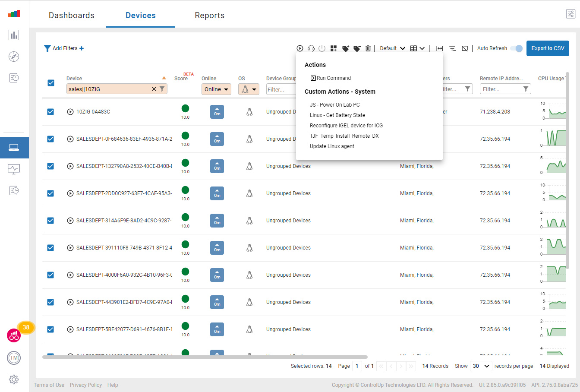Image resolution: width=580 pixels, height=392 pixels.
Task: Open the Help link in footer
Action: pos(113,385)
